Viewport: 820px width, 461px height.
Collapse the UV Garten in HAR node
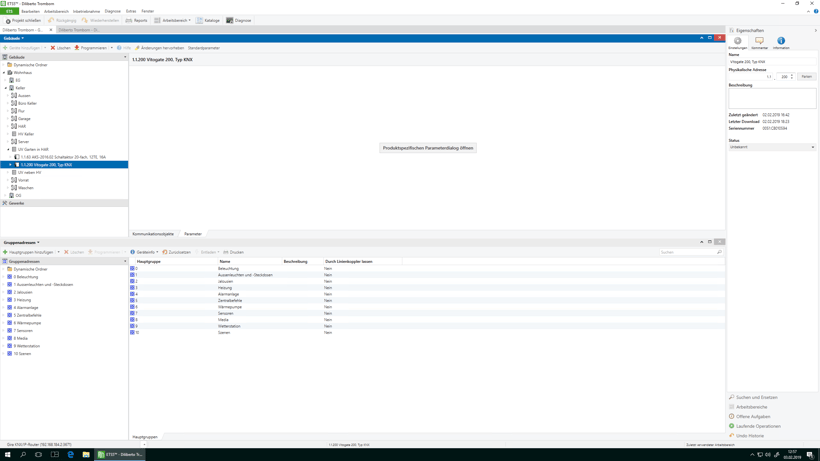[8, 149]
